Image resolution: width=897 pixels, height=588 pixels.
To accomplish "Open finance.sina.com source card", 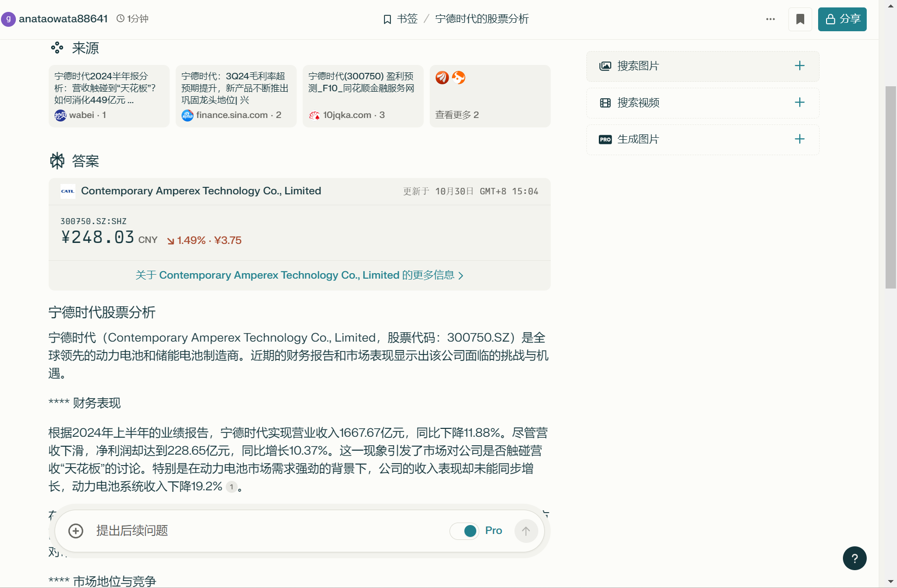I will click(236, 96).
